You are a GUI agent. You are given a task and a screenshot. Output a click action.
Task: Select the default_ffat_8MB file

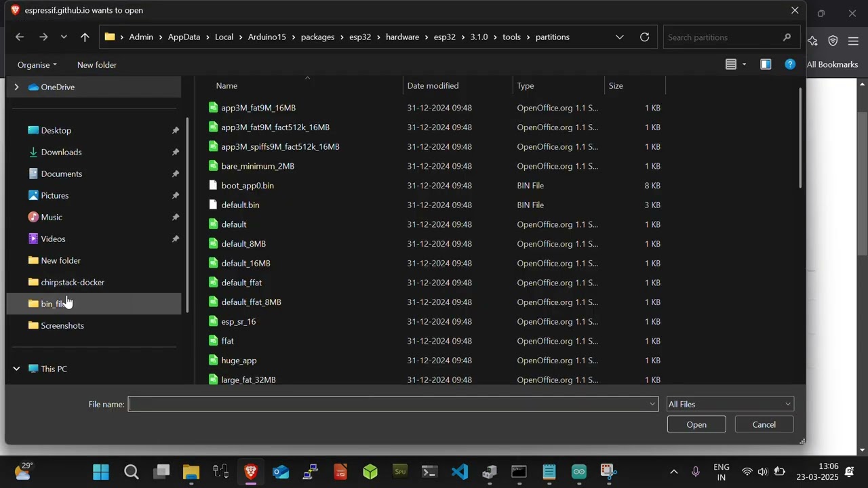click(x=251, y=302)
